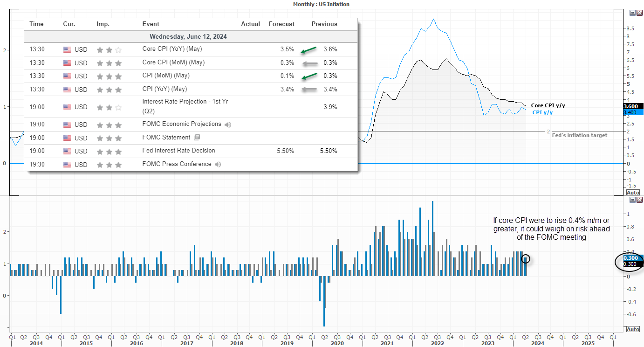Viewport: 644px width, 347px height.
Task: Click the Wednesday, June 12, 2024 date row
Action: 191,37
